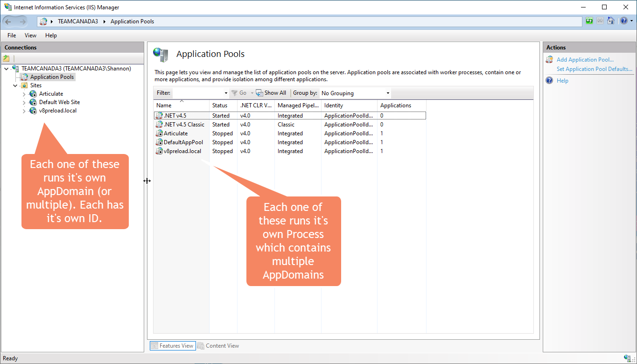The width and height of the screenshot is (637, 364).
Task: Open the Help question mark icon in address bar
Action: tap(624, 21)
